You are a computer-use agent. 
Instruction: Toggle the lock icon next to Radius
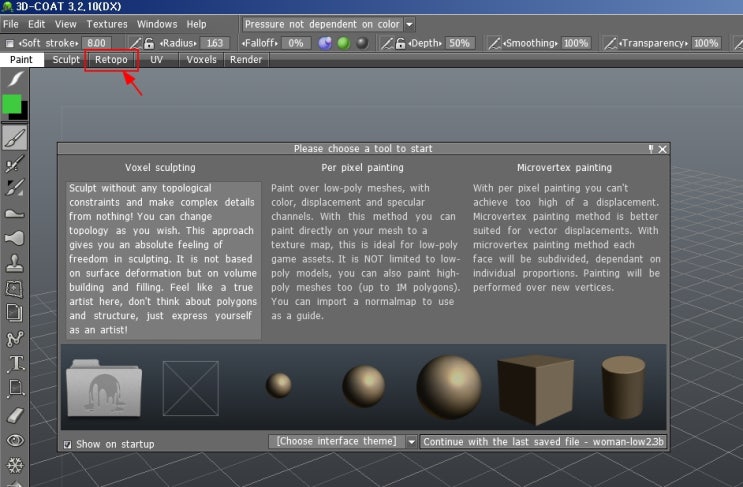point(149,43)
